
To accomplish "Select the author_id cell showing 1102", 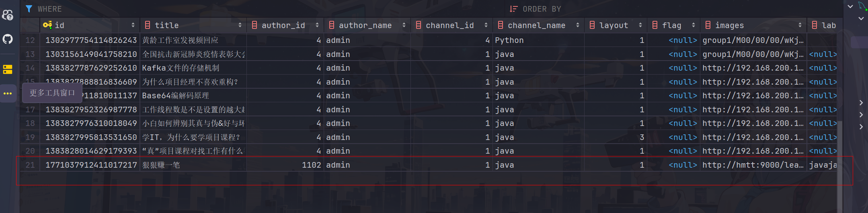I will coord(285,165).
